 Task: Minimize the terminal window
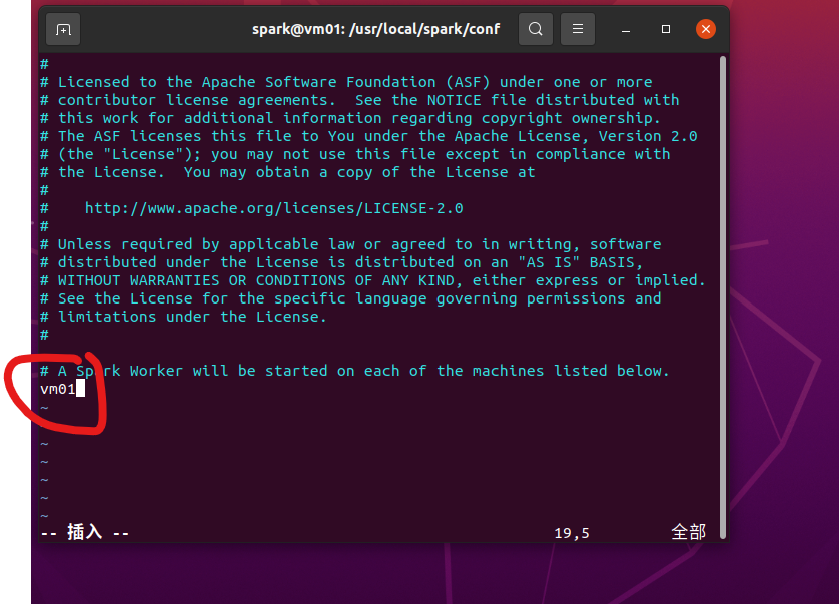[x=625, y=29]
